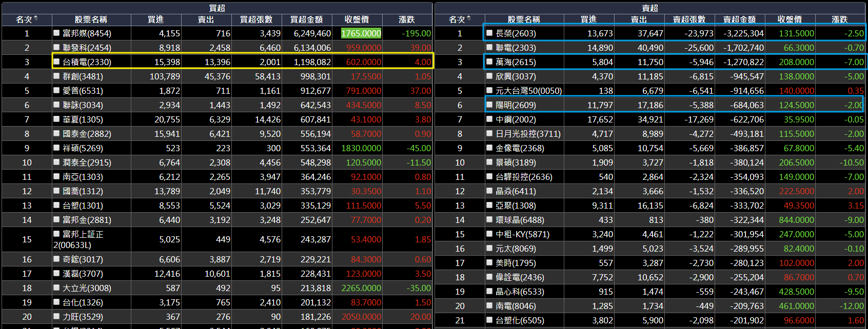Click the 買進 value 103,789
The image size is (868, 329).
(x=165, y=76)
